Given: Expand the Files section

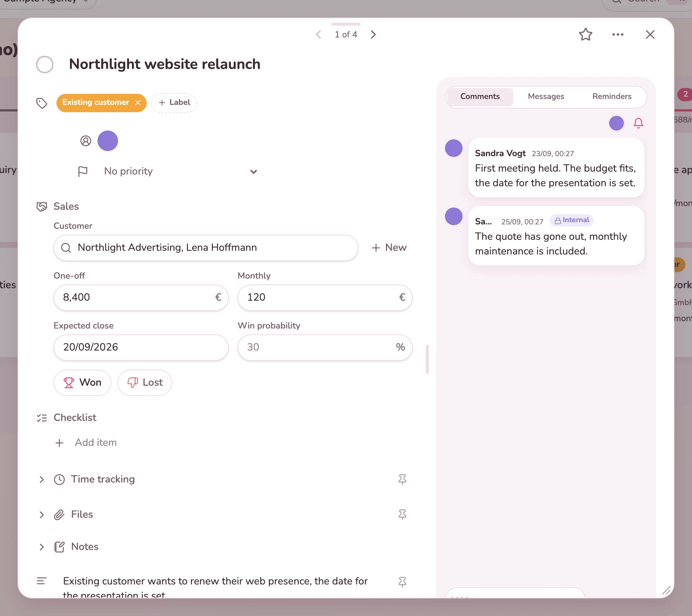Looking at the screenshot, I should click(41, 515).
